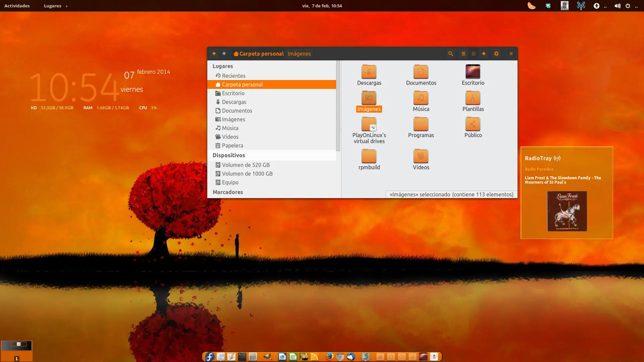This screenshot has height=362, width=644.
Task: Click the Liam Frost album art in RadioTray
Action: coord(567,211)
